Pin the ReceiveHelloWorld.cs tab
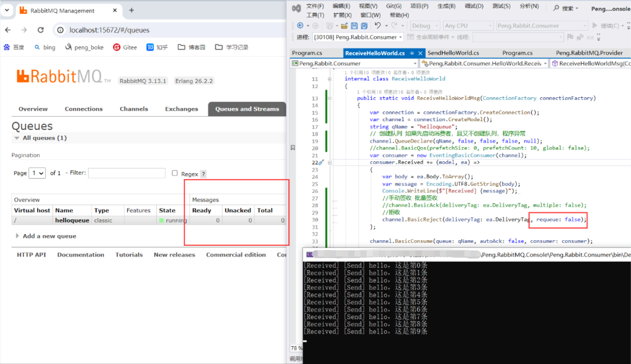Screen dimensions: 631x364 [x=411, y=53]
